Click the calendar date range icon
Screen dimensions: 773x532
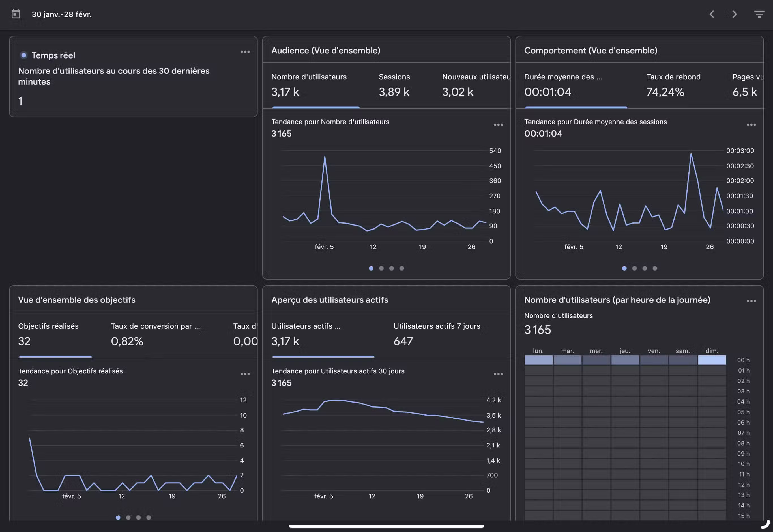(16, 14)
